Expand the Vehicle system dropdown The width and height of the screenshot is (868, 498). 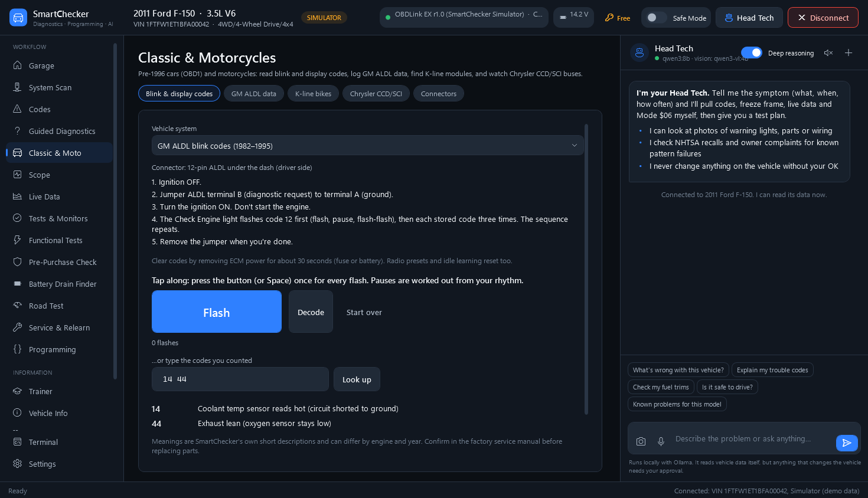point(367,146)
